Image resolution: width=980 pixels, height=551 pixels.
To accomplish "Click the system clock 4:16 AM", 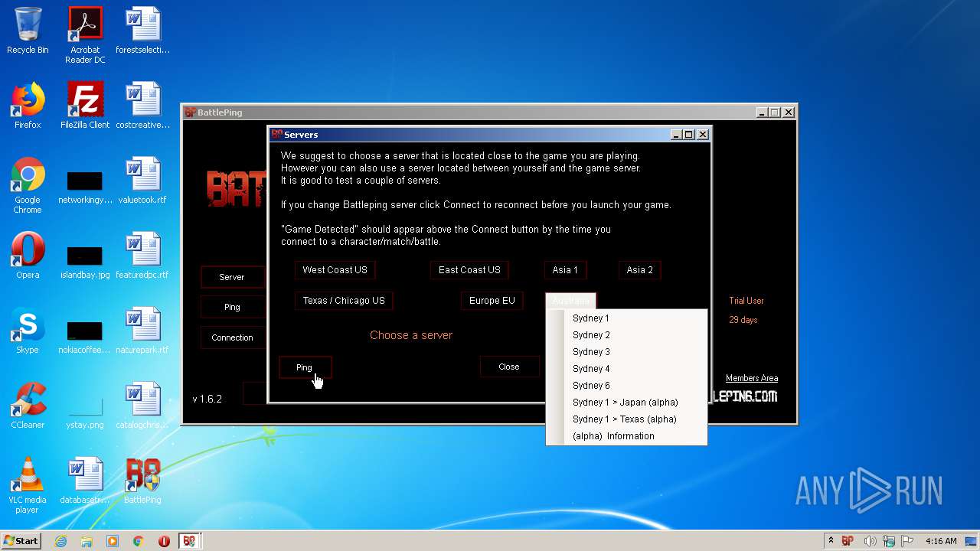I will [941, 541].
